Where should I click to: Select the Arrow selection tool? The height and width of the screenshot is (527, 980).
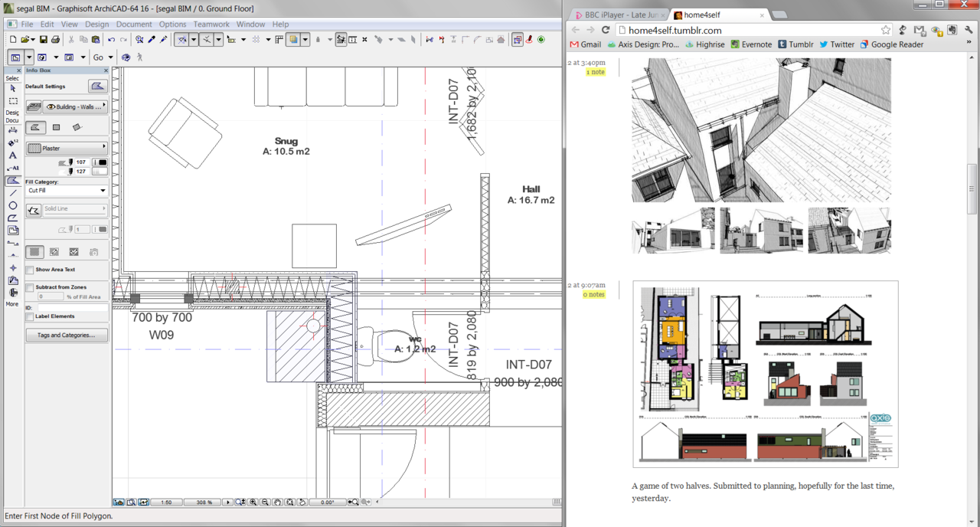pyautogui.click(x=12, y=88)
